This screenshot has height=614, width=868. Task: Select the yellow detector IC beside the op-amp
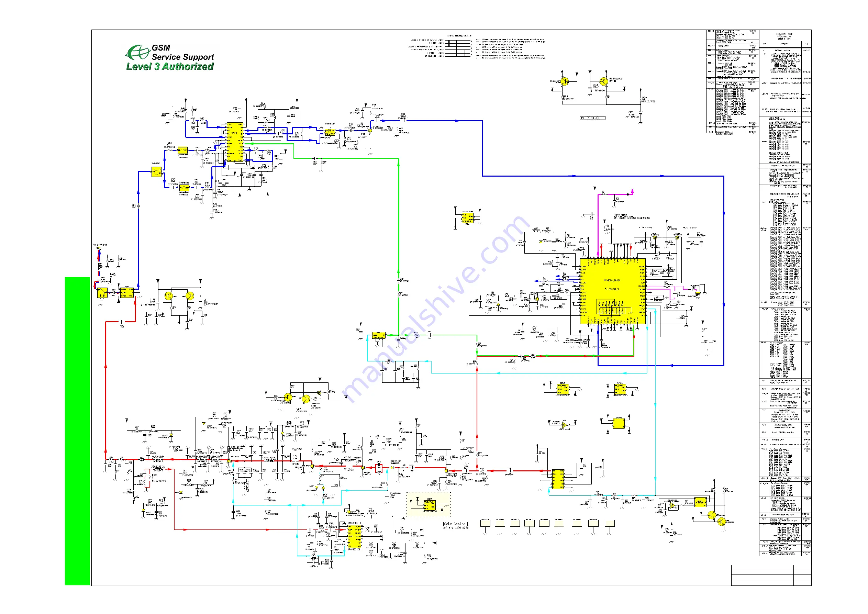tap(701, 502)
